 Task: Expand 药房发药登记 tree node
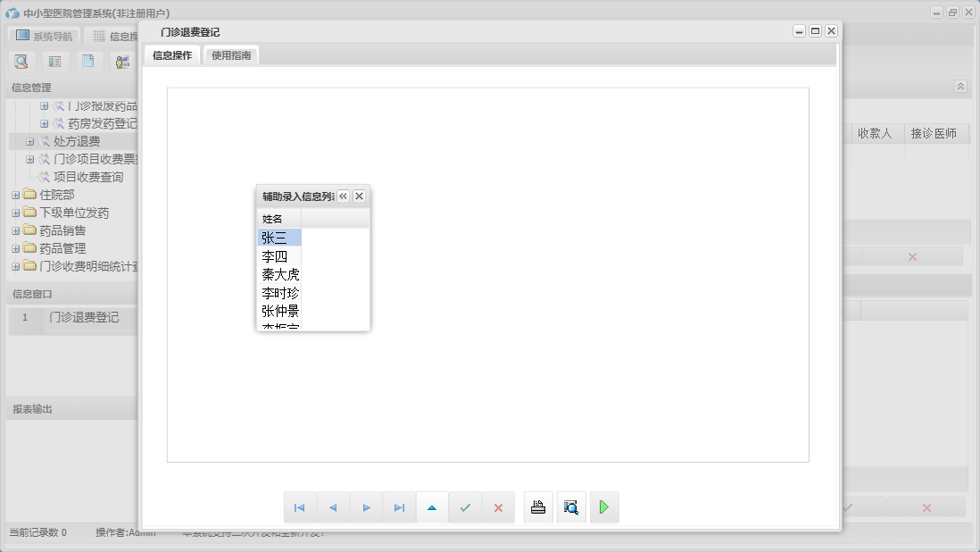tap(45, 124)
